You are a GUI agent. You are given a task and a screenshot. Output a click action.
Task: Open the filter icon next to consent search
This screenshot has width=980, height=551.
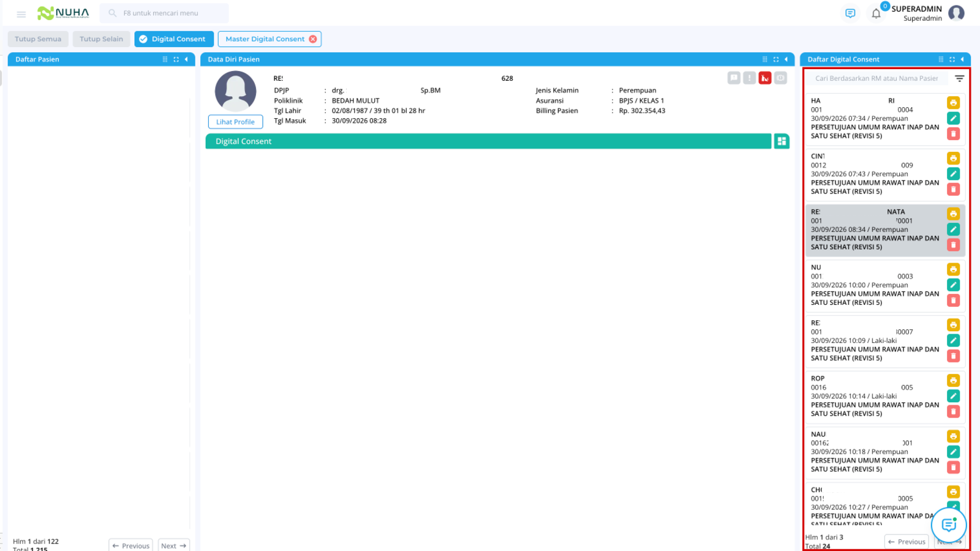coord(959,78)
